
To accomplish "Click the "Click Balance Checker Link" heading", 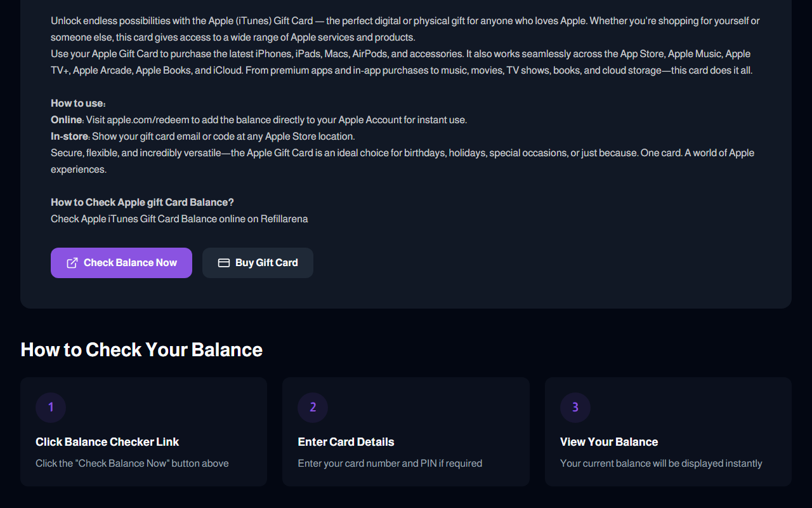I will coord(107,442).
